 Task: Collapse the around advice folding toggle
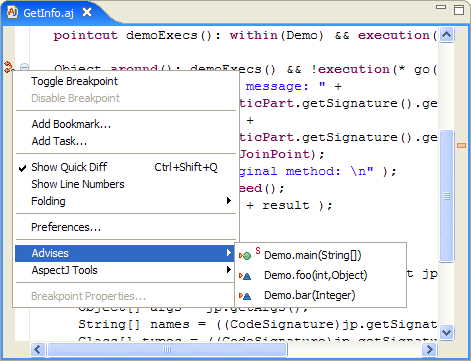[24, 67]
